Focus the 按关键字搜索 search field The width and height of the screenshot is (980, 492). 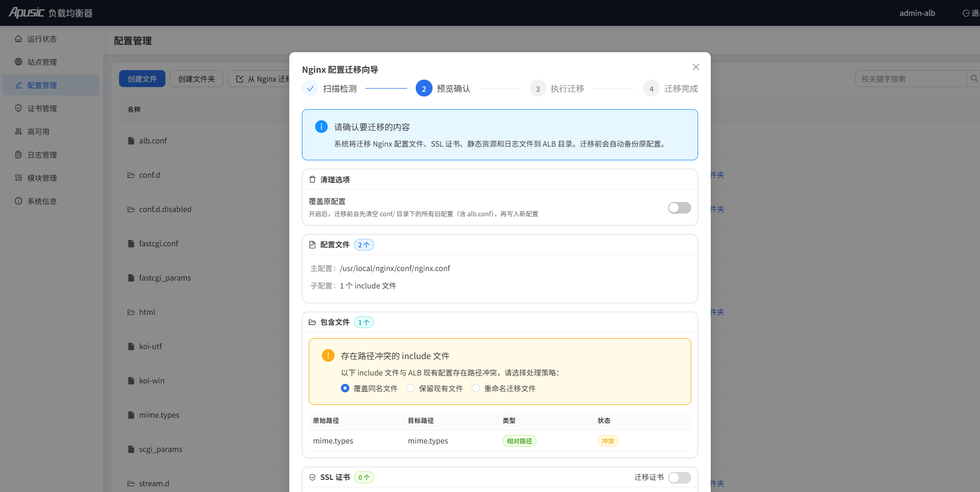pos(910,79)
